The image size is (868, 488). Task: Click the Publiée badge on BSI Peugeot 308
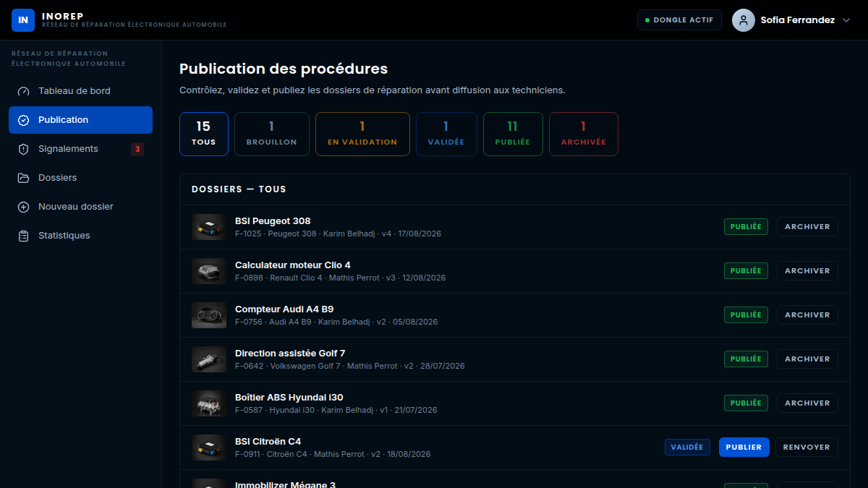746,227
